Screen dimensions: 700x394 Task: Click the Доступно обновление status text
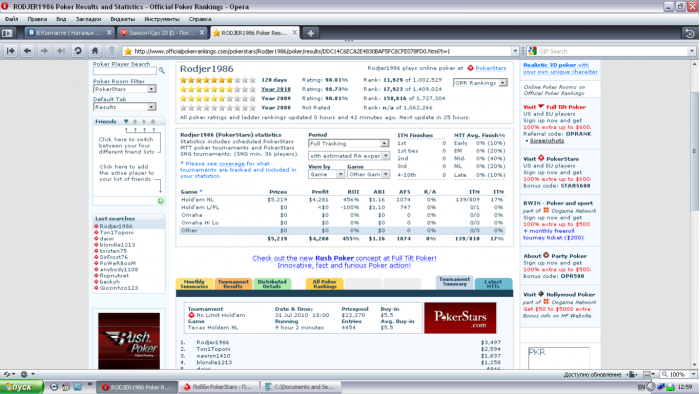tap(592, 374)
